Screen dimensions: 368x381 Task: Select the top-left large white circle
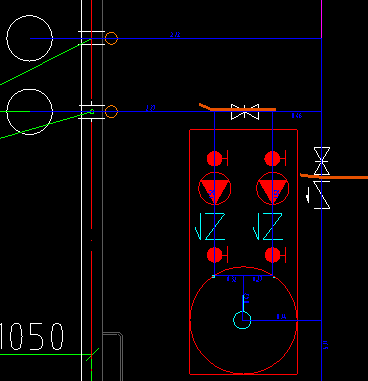tap(30, 38)
